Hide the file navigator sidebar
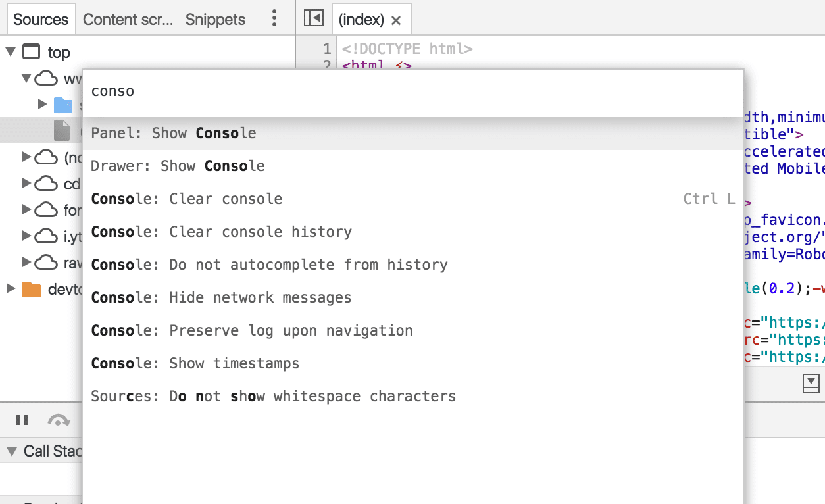825x504 pixels. tap(313, 18)
